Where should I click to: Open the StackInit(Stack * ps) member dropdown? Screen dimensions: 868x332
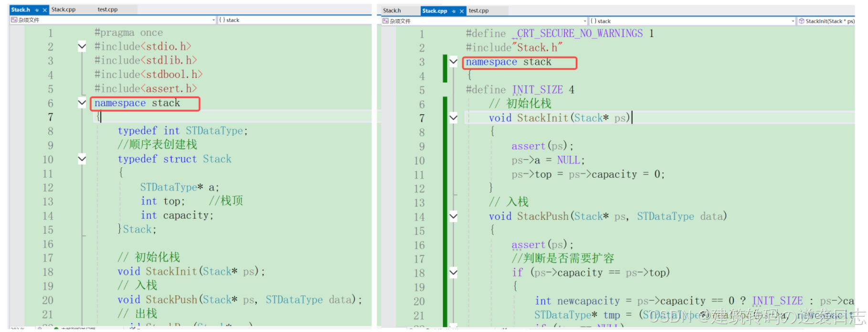826,21
